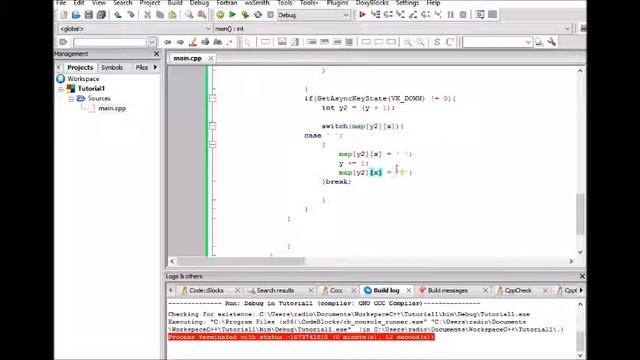The image size is (640, 360).
Task: Collapse the Tutorial1 project tree node
Action: point(61,89)
